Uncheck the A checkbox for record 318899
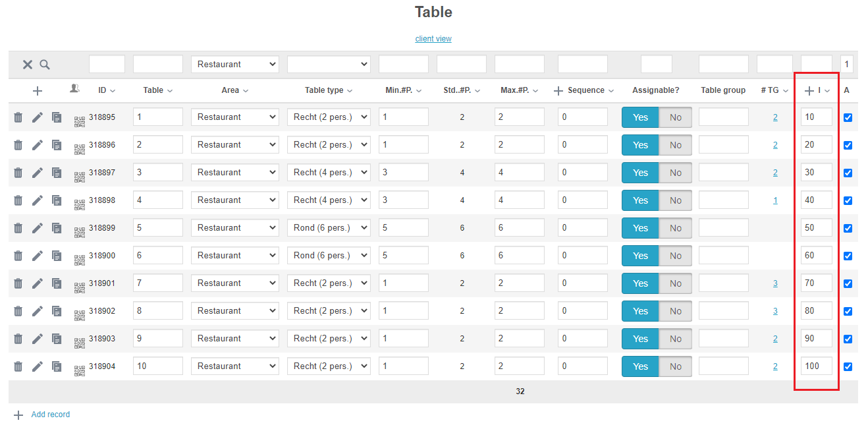 pyautogui.click(x=848, y=229)
